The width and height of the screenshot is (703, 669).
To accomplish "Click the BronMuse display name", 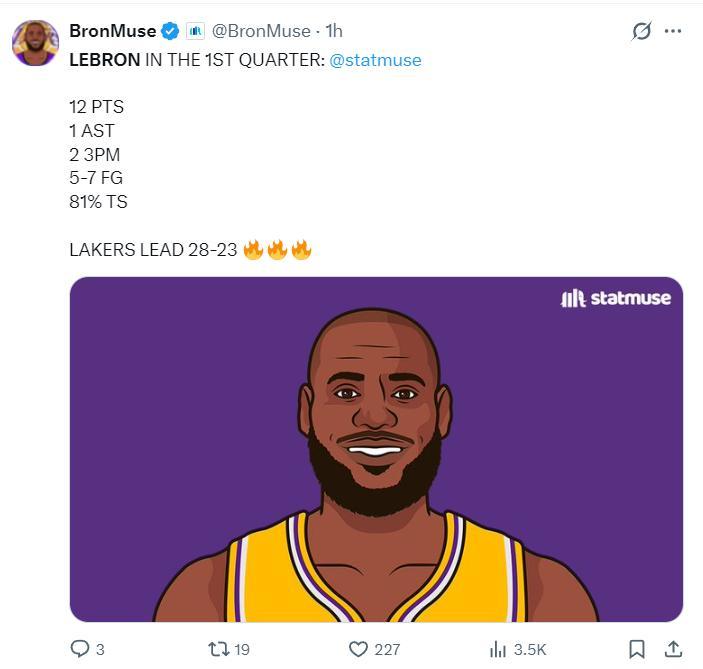I will point(112,31).
